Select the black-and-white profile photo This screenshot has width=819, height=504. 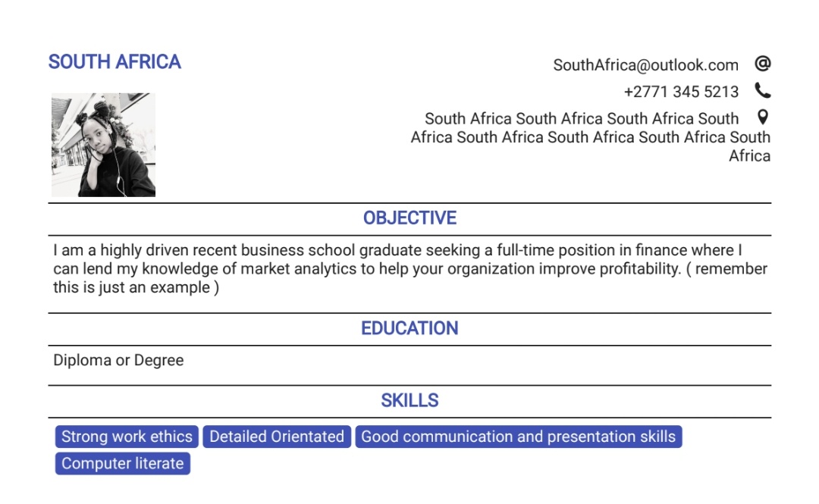pyautogui.click(x=103, y=145)
